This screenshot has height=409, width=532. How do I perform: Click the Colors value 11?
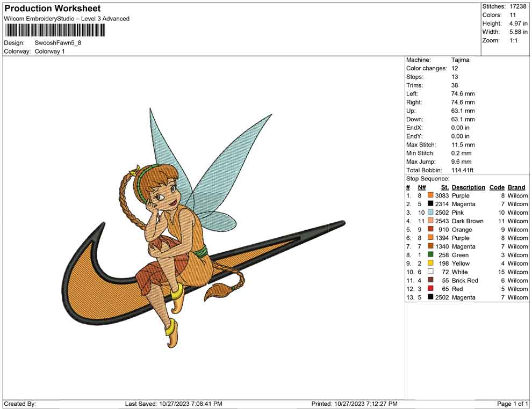click(x=513, y=15)
